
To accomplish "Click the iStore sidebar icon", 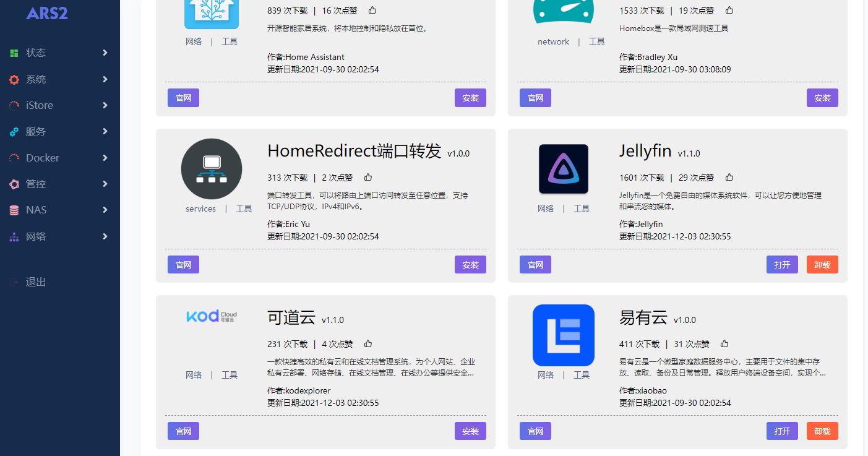I will coord(14,106).
